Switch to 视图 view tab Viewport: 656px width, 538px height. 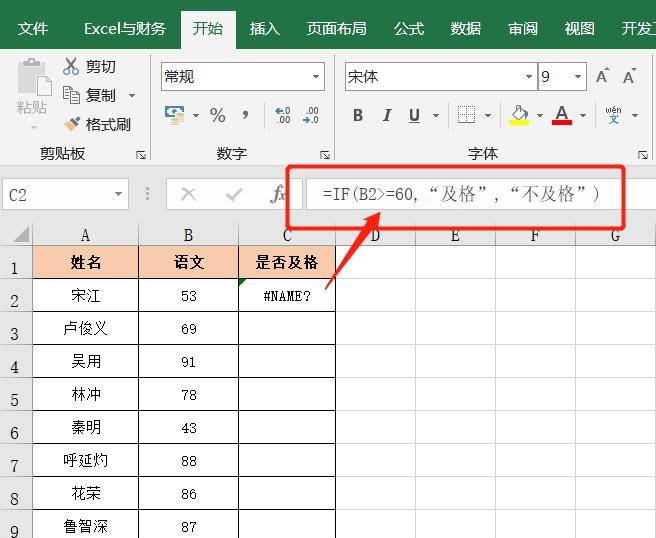point(579,29)
